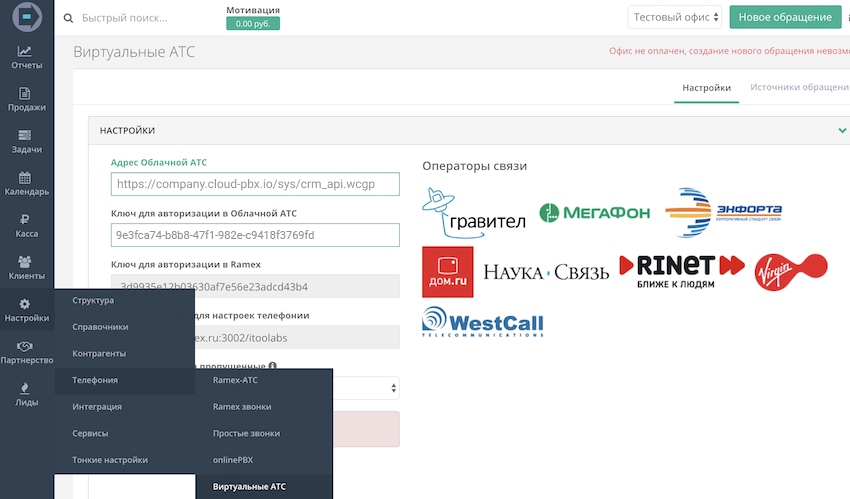Click the МегаФон operator logo
The height and width of the screenshot is (499, 850).
click(x=594, y=212)
